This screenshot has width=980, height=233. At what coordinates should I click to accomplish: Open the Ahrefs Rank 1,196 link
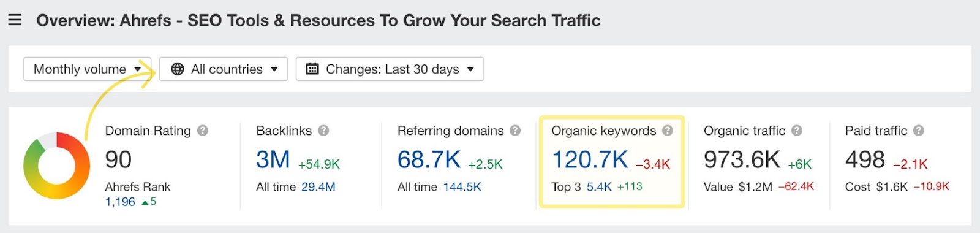pyautogui.click(x=120, y=202)
